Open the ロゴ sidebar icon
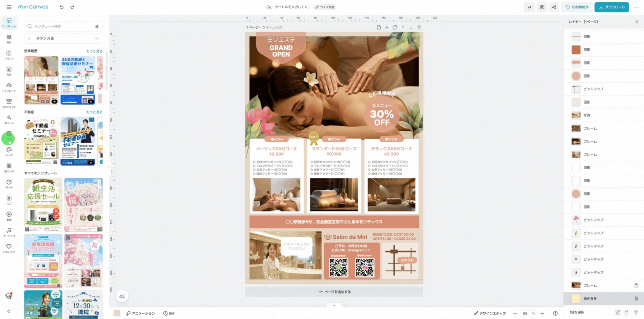Screen dimensions: 644x319 tap(9, 200)
